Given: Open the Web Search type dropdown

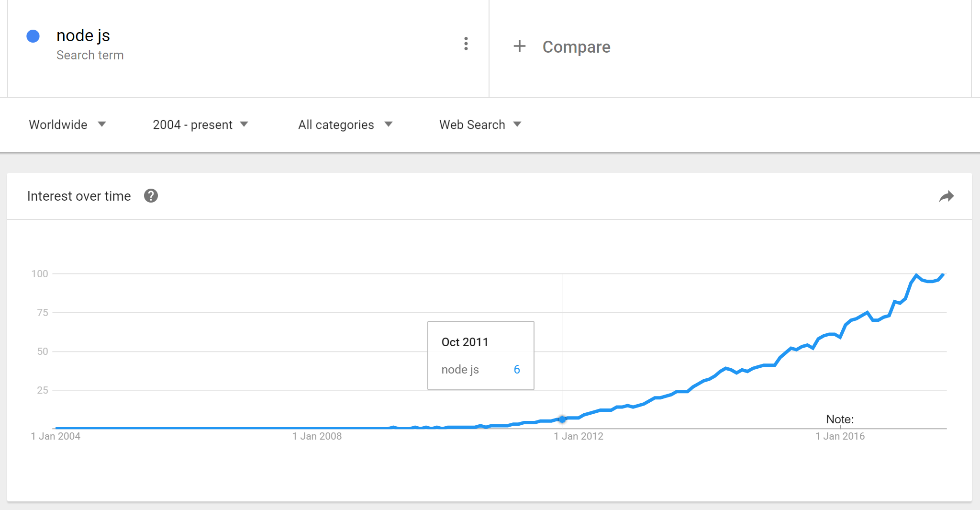Looking at the screenshot, I should coord(479,125).
